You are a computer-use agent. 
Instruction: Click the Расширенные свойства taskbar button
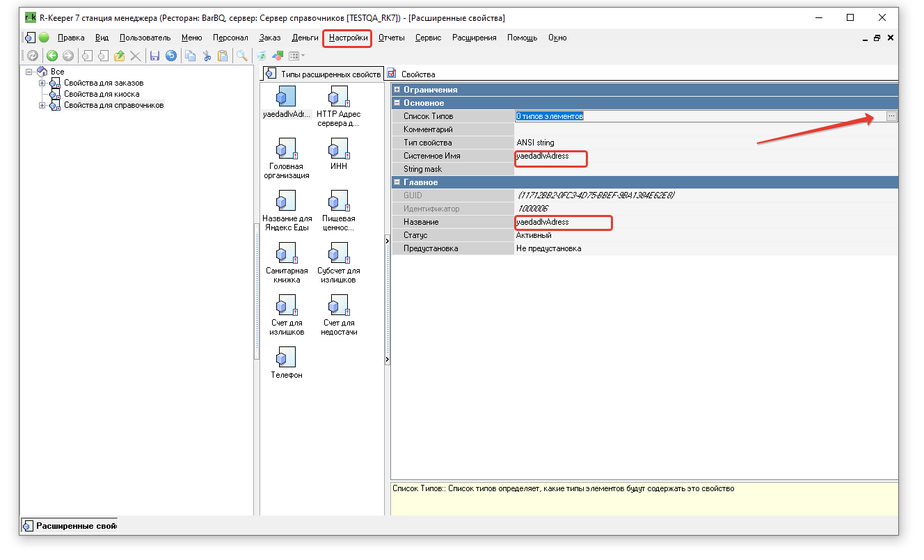[70, 526]
